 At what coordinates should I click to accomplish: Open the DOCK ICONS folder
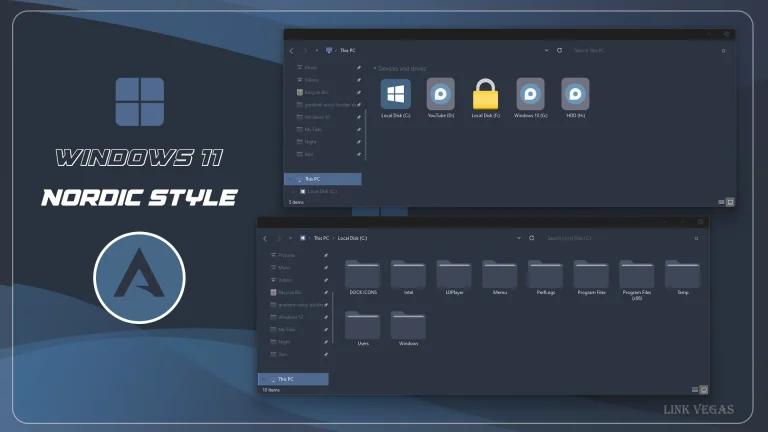click(x=363, y=277)
